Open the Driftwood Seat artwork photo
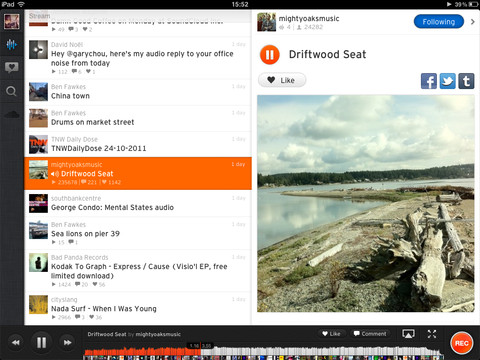The height and width of the screenshot is (360, 480). (x=366, y=204)
